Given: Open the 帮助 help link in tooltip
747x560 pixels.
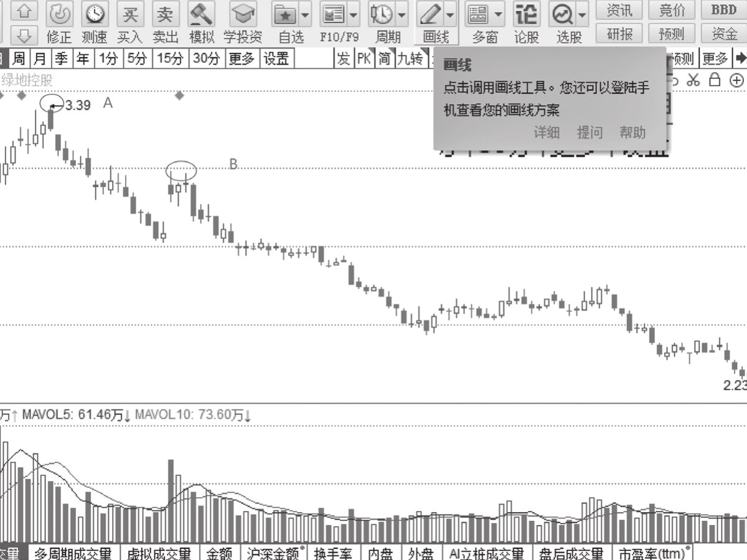Looking at the screenshot, I should click(x=632, y=132).
